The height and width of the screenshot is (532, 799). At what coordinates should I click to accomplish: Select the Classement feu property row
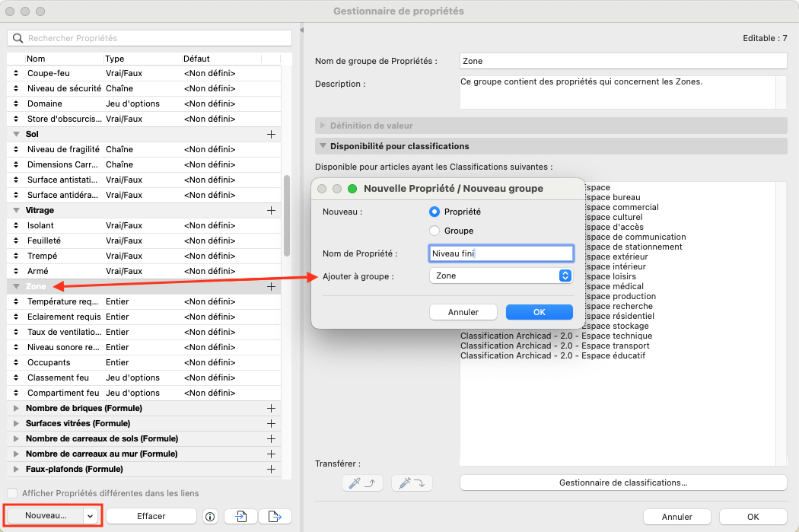click(144, 377)
